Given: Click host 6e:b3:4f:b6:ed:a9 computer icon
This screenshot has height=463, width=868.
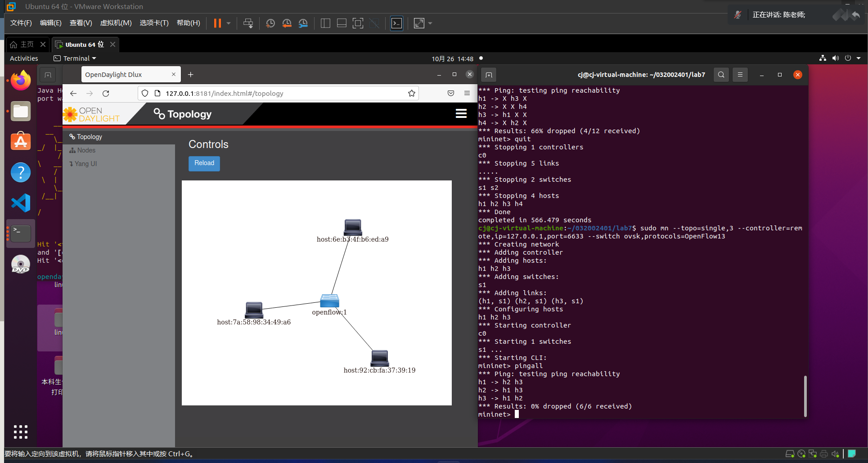Looking at the screenshot, I should pyautogui.click(x=353, y=227).
